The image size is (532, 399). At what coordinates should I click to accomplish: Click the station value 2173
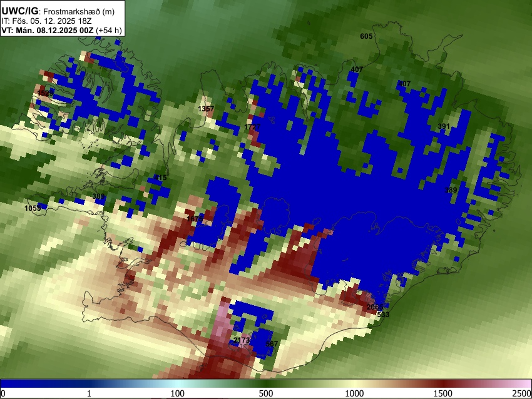242,340
